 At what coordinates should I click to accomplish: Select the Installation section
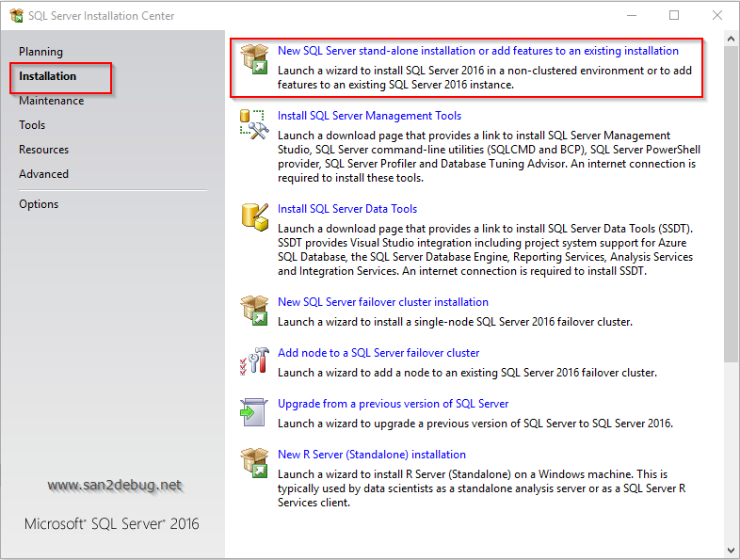(47, 76)
